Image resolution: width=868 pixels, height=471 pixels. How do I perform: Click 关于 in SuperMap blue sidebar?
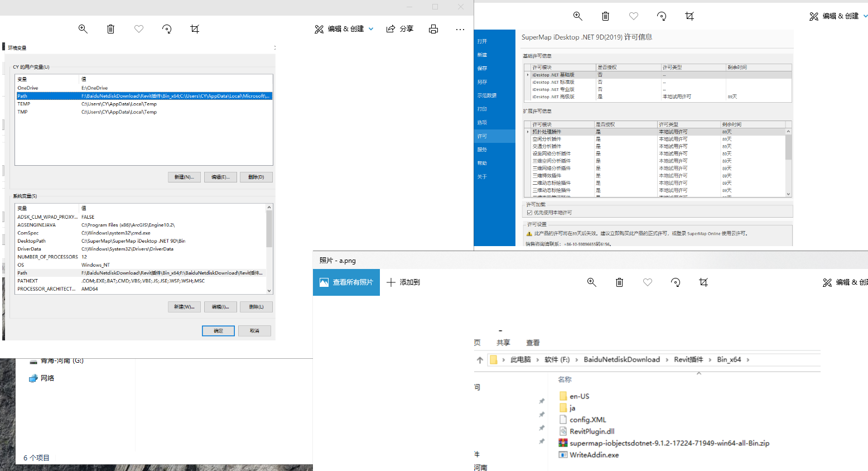[x=483, y=176]
